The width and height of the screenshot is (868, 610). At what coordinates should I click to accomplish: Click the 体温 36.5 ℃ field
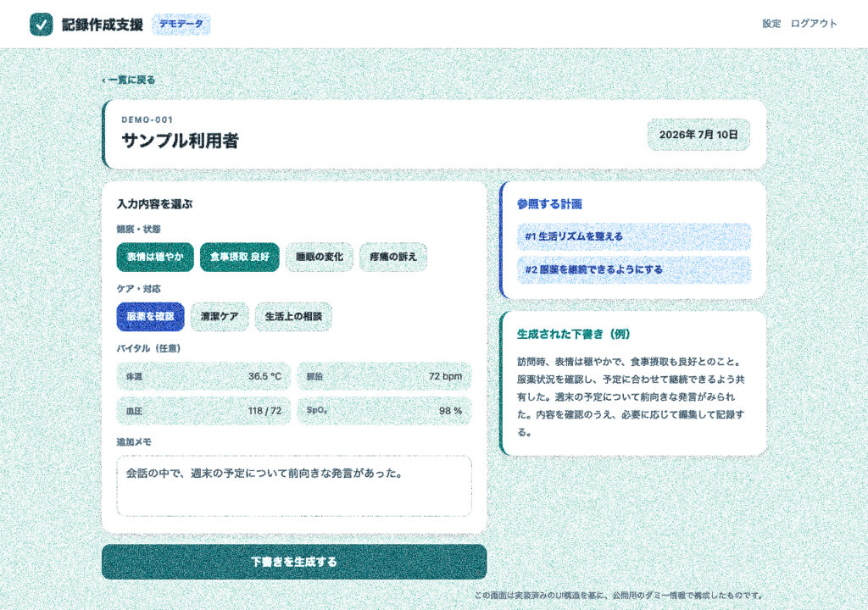pos(203,376)
